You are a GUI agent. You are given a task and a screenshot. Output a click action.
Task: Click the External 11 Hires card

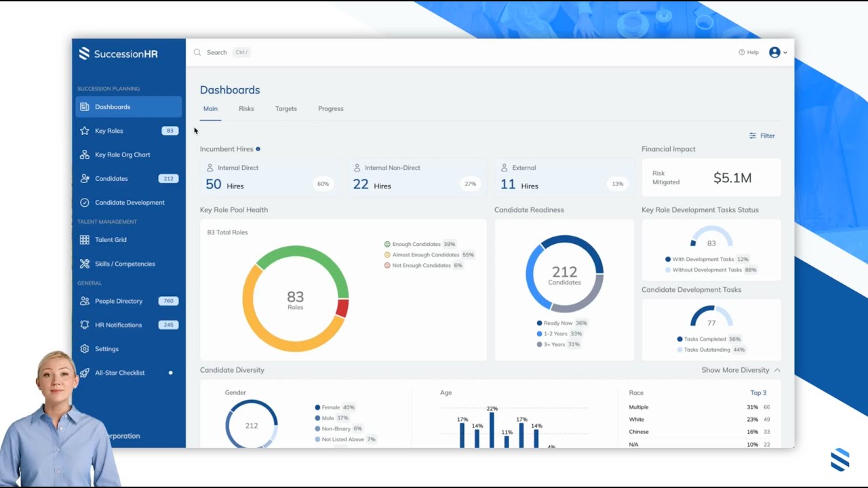tap(564, 178)
